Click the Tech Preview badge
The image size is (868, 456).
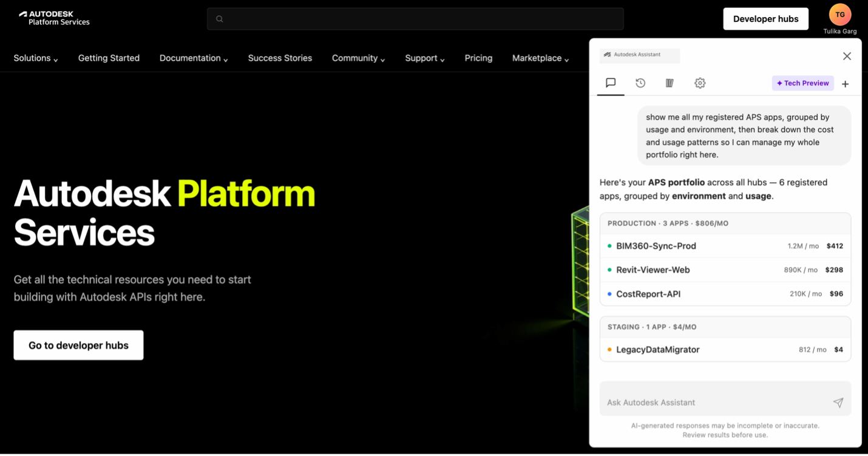tap(802, 83)
